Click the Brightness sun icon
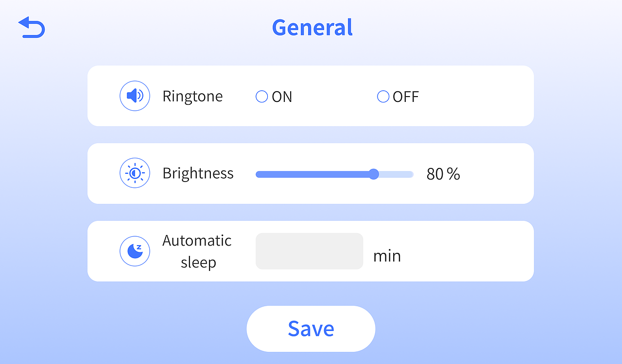The width and height of the screenshot is (622, 364). coord(135,173)
